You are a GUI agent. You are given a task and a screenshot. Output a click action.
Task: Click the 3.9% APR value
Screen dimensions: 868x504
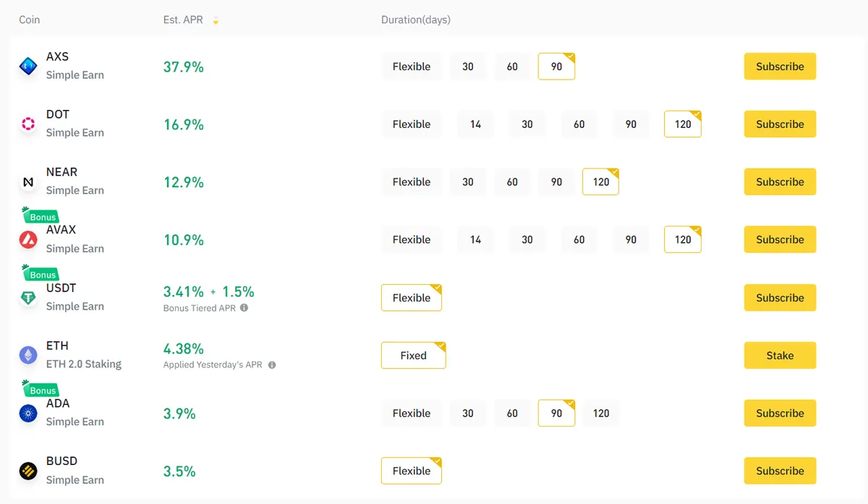pos(179,413)
